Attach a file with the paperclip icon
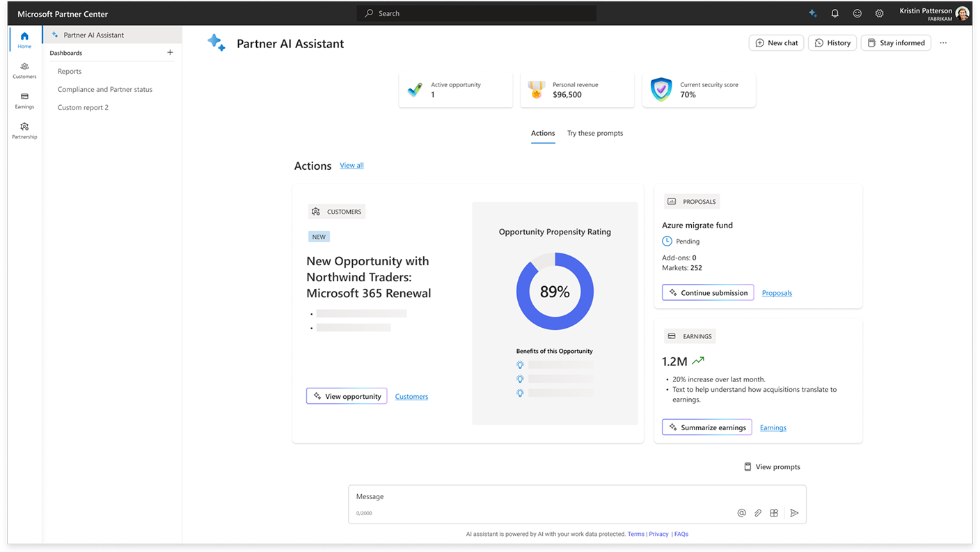This screenshot has height=552, width=980. pos(758,513)
